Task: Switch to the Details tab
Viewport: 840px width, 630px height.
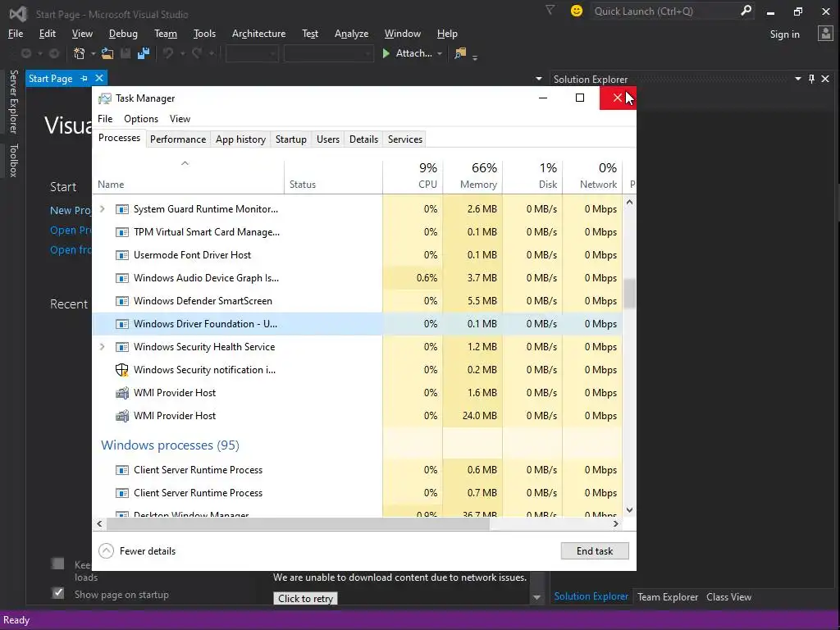Action: point(363,139)
